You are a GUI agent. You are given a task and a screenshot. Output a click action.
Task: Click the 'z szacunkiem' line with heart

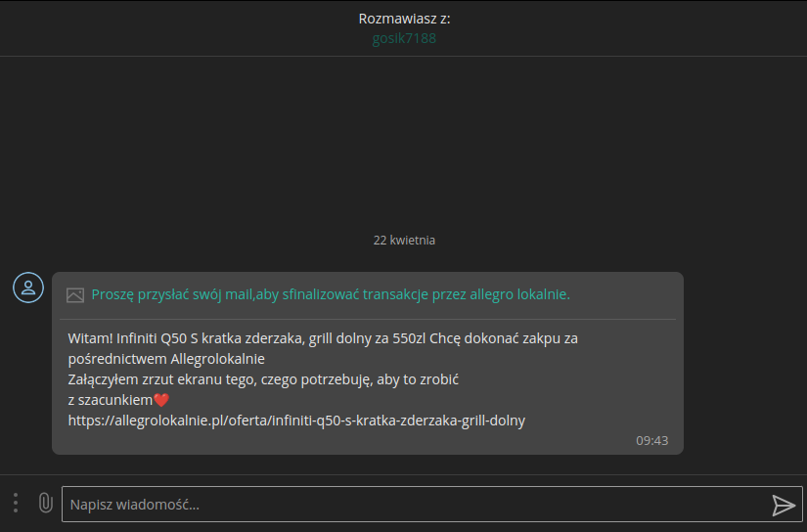[x=118, y=400]
